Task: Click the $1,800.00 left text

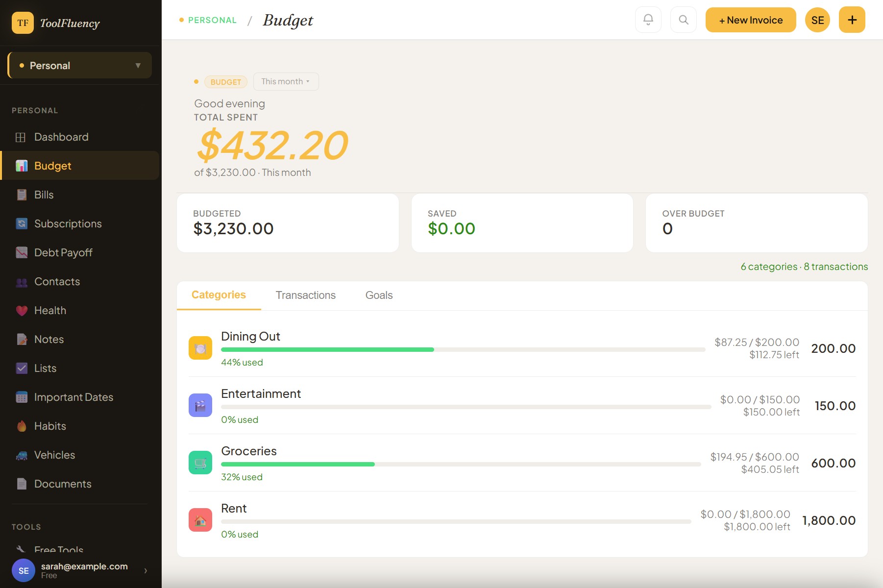Action: (x=757, y=527)
